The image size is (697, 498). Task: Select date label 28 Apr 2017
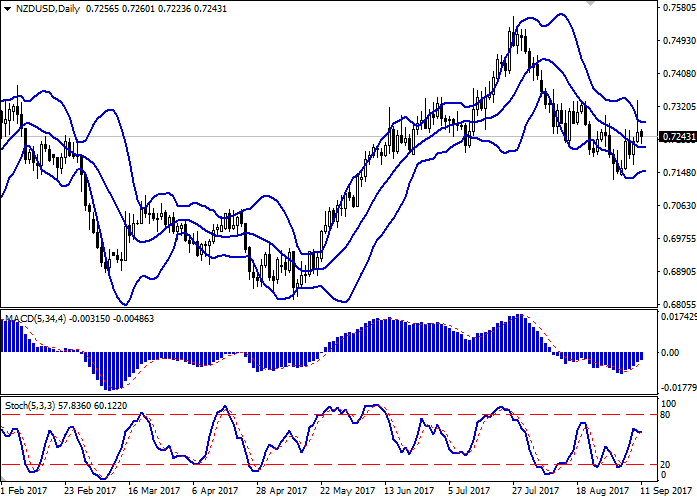(x=282, y=491)
